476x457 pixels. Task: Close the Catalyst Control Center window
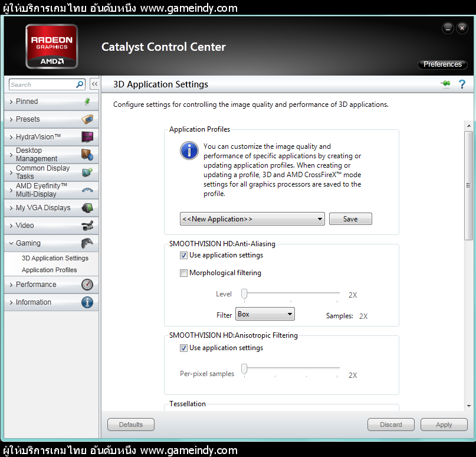pyautogui.click(x=462, y=28)
